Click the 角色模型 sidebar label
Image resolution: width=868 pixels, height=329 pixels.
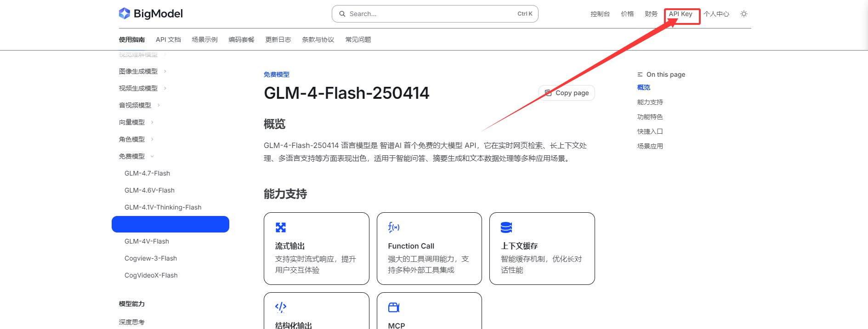[132, 139]
